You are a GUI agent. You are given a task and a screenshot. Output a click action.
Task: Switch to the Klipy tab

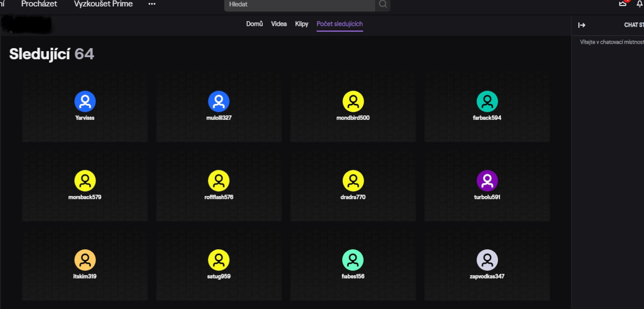tap(301, 24)
